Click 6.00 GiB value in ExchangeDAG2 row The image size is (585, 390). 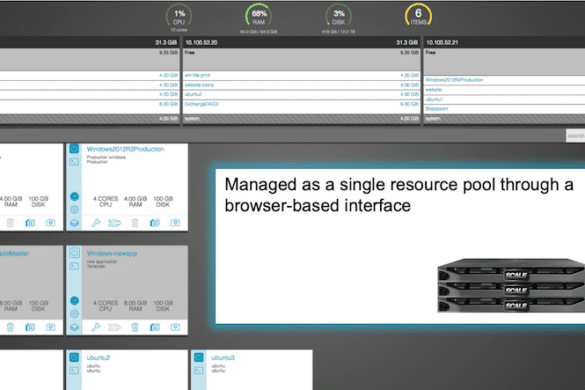coord(409,104)
